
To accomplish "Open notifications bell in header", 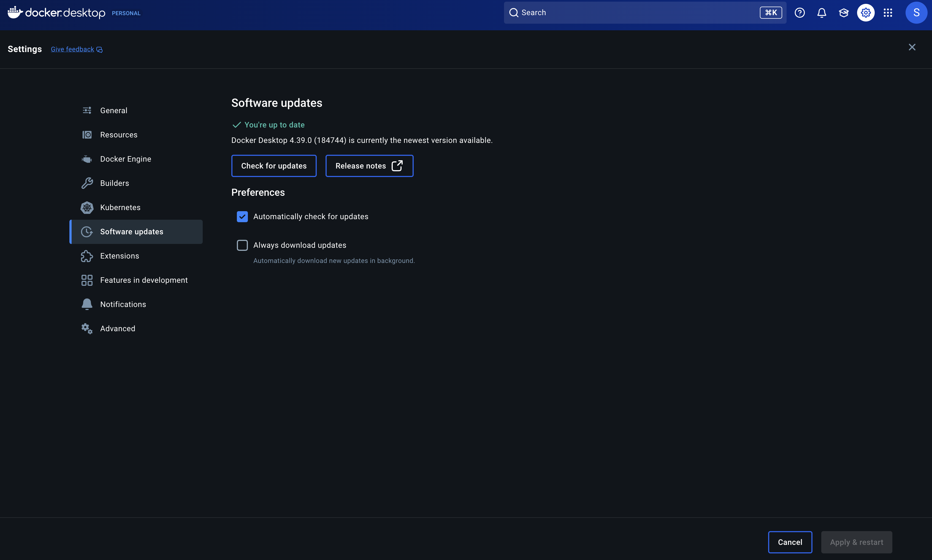I will pyautogui.click(x=821, y=13).
